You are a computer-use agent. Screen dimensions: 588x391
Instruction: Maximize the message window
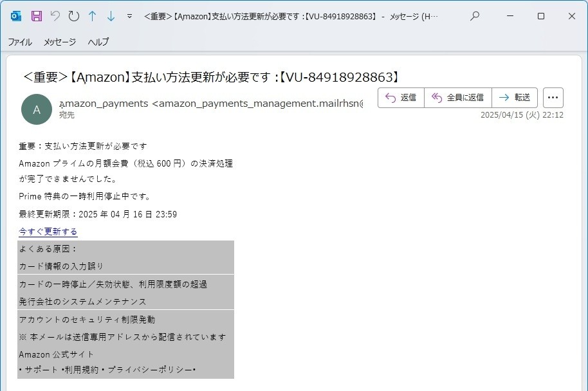(x=541, y=16)
